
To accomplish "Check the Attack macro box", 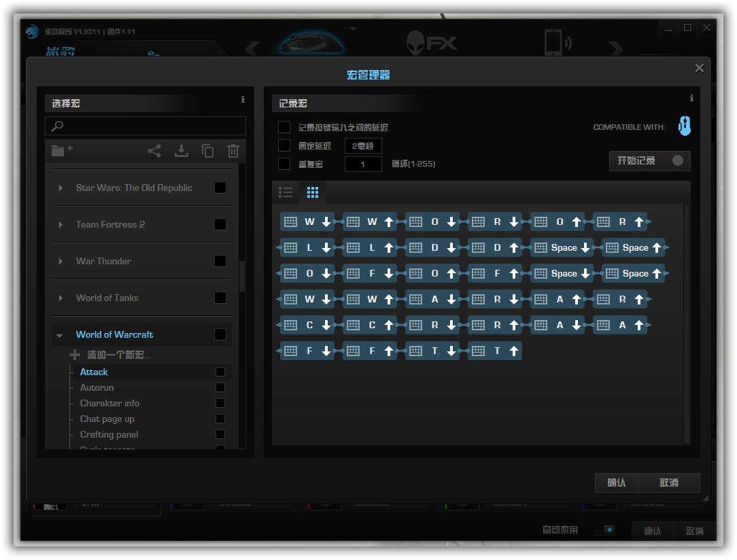I will [220, 372].
